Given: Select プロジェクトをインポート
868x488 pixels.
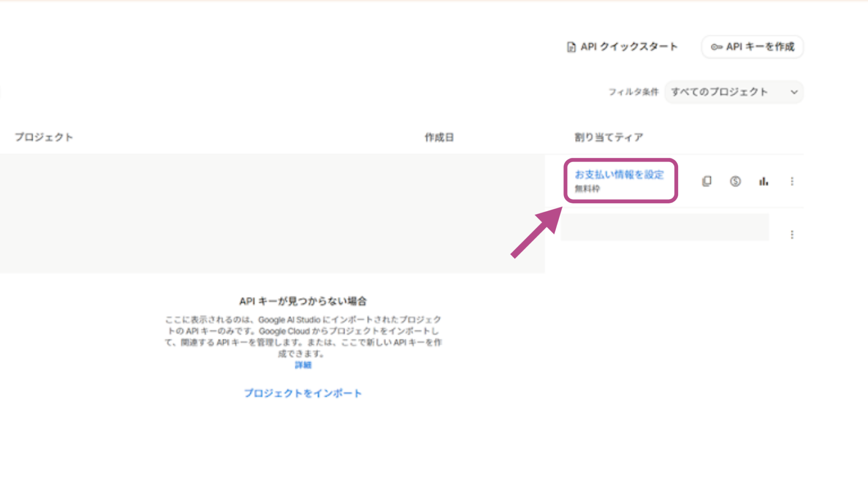Looking at the screenshot, I should pyautogui.click(x=303, y=393).
